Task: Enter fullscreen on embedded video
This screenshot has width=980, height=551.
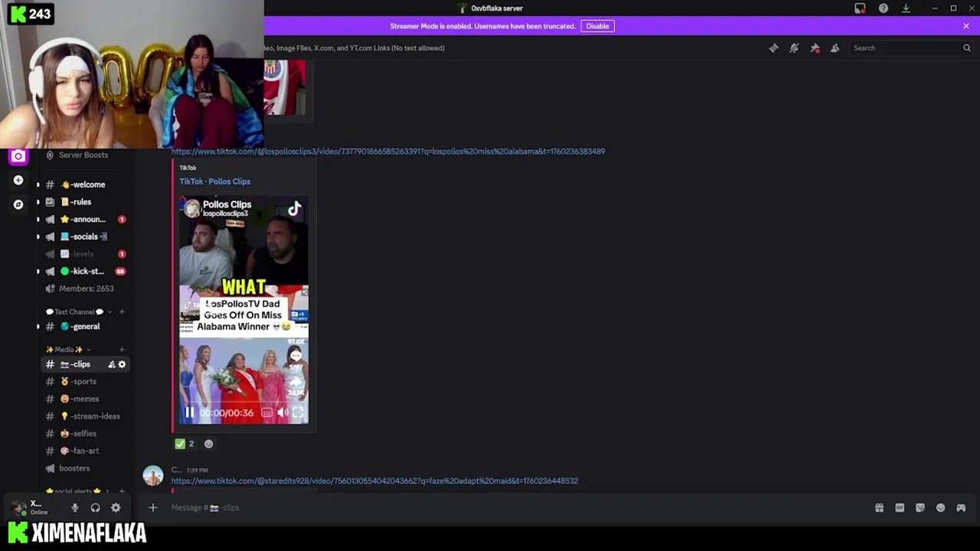Action: (x=298, y=412)
